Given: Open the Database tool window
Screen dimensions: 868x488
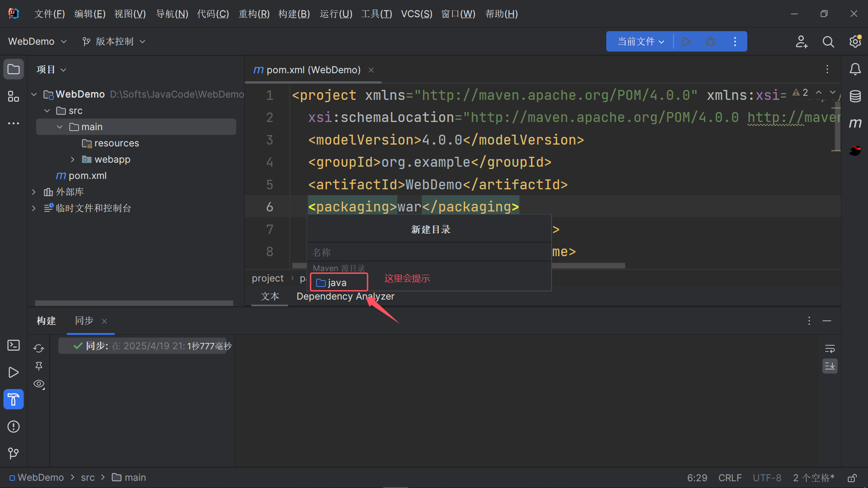Looking at the screenshot, I should [x=855, y=96].
